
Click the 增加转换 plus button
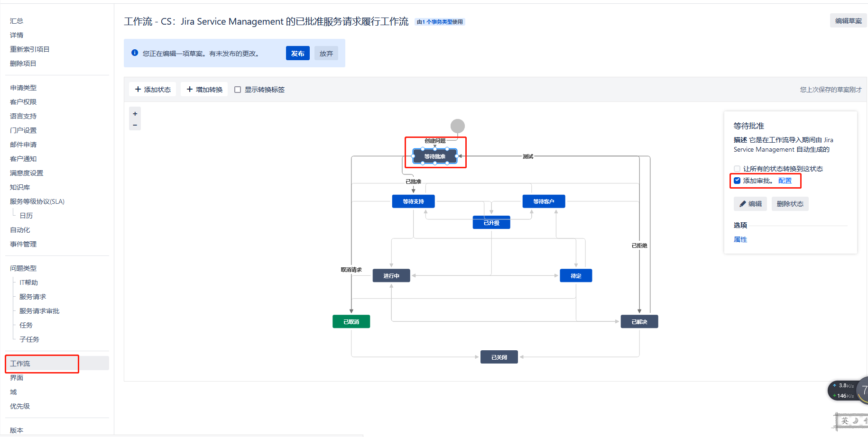[x=204, y=90]
